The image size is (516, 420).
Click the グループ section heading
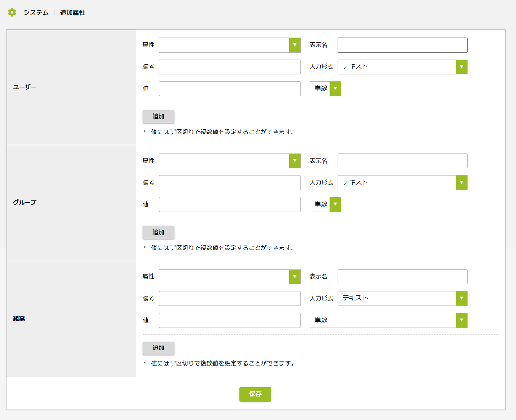[25, 203]
